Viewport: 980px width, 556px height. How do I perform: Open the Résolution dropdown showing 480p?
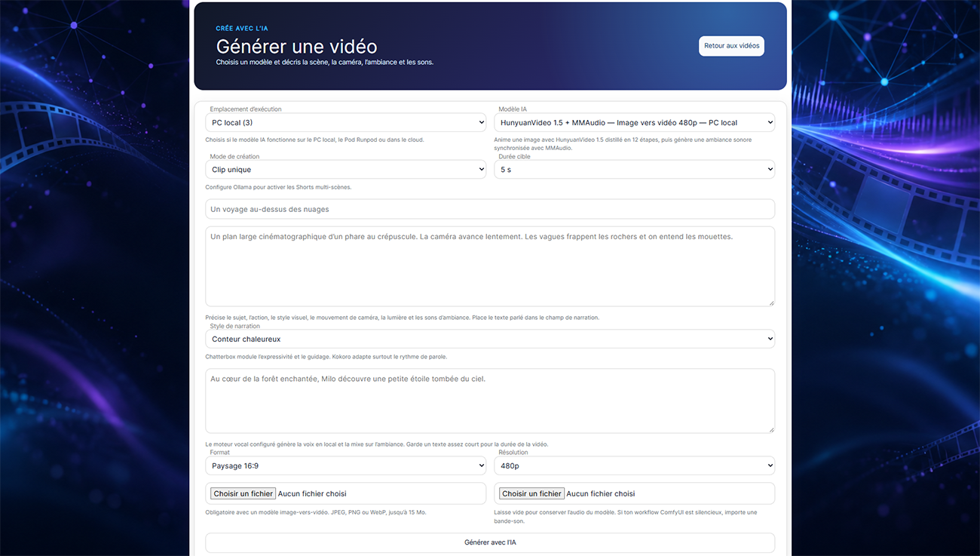click(635, 465)
